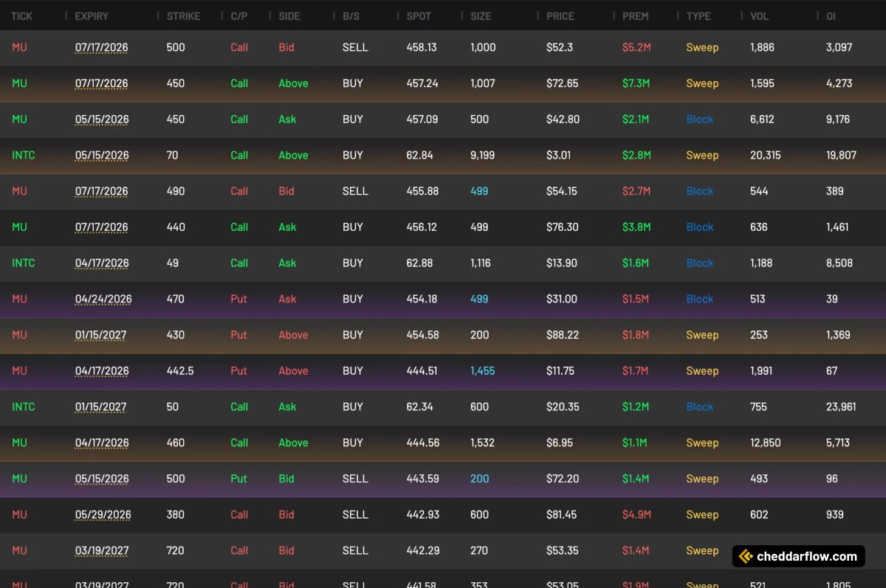The image size is (886, 588).
Task: Sort by the EXPIRY column header
Action: (x=92, y=16)
